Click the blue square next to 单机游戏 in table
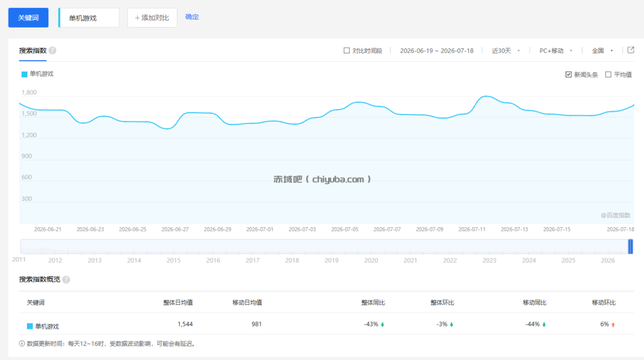This screenshot has width=644, height=360. pyautogui.click(x=29, y=326)
